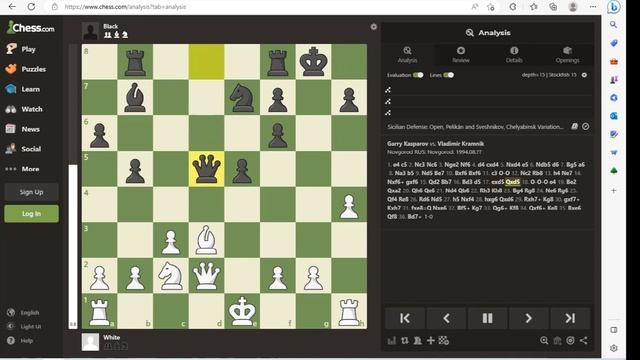
Task: Click Black player avatar
Action: (x=90, y=31)
